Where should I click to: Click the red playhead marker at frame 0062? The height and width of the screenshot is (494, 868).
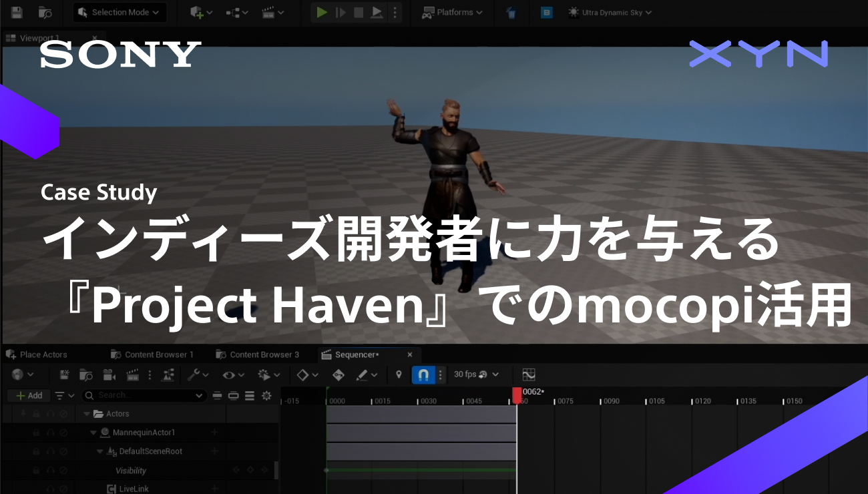pyautogui.click(x=517, y=395)
